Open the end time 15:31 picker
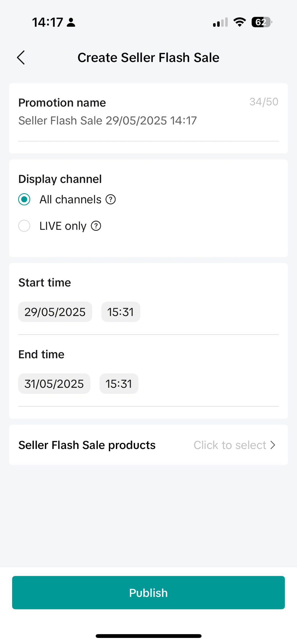The image size is (297, 644). tap(119, 384)
